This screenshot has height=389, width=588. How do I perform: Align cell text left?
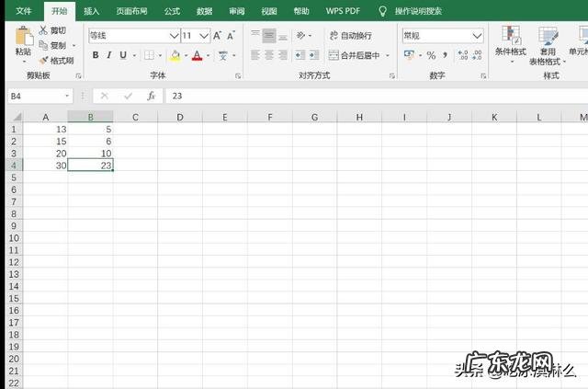tap(255, 55)
